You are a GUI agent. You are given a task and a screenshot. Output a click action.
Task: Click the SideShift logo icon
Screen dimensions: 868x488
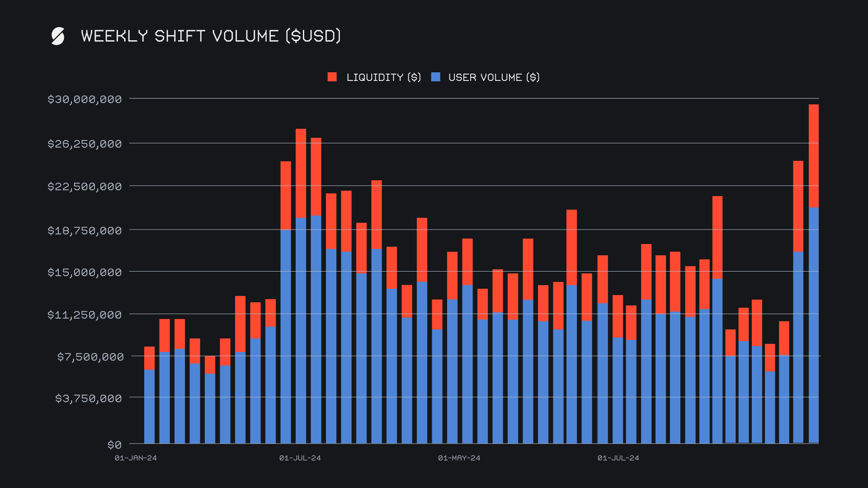point(58,36)
